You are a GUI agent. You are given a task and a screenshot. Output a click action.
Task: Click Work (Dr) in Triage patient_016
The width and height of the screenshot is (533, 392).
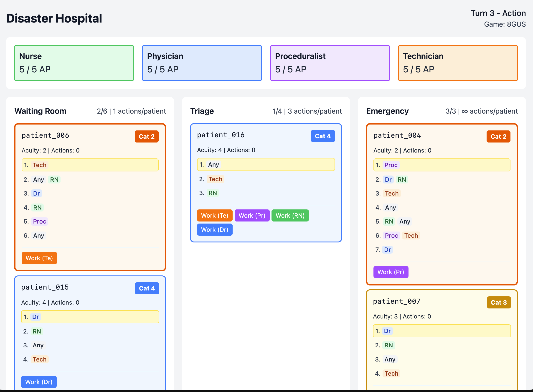214,229
